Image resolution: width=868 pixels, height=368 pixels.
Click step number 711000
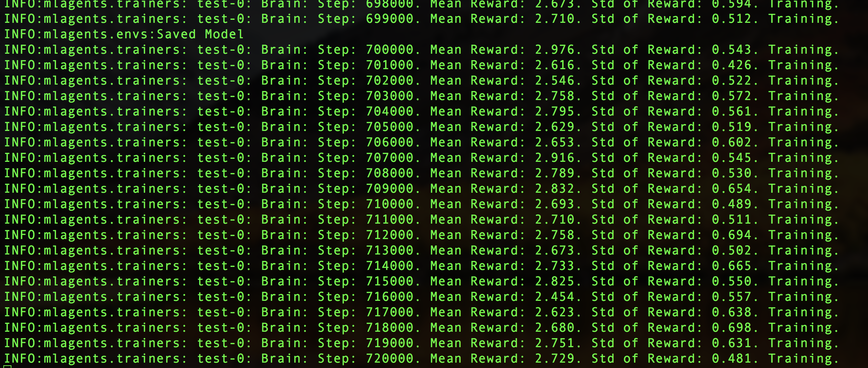pos(389,220)
